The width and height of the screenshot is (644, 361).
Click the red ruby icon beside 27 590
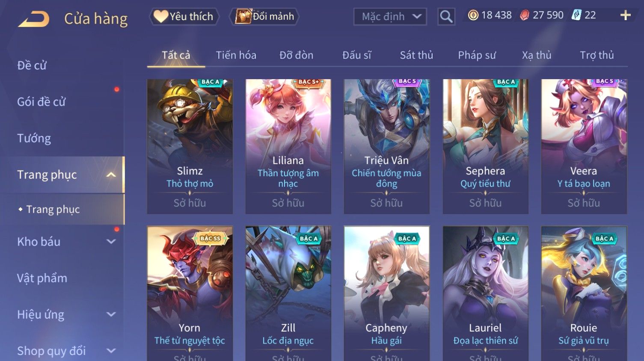[524, 16]
